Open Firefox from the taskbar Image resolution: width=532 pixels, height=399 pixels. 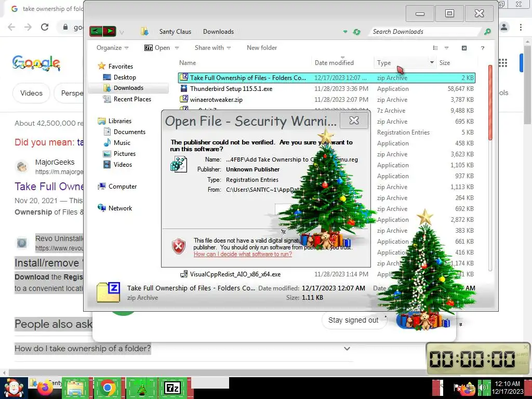45,389
